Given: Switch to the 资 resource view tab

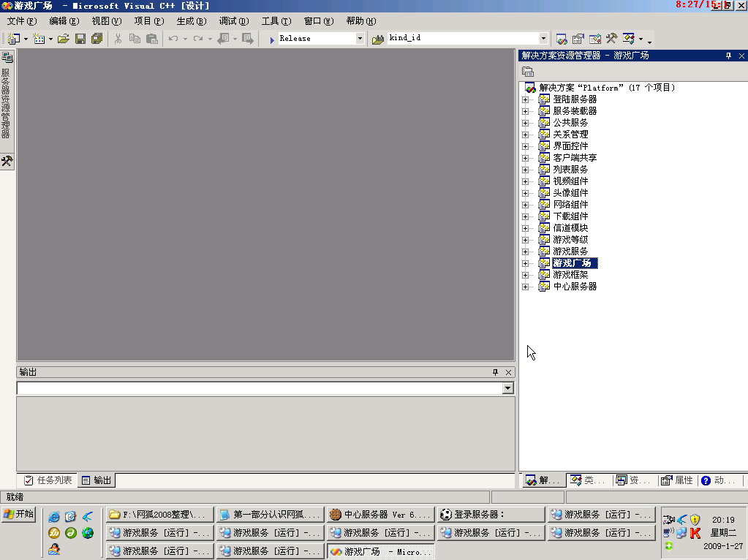Looking at the screenshot, I should point(633,480).
